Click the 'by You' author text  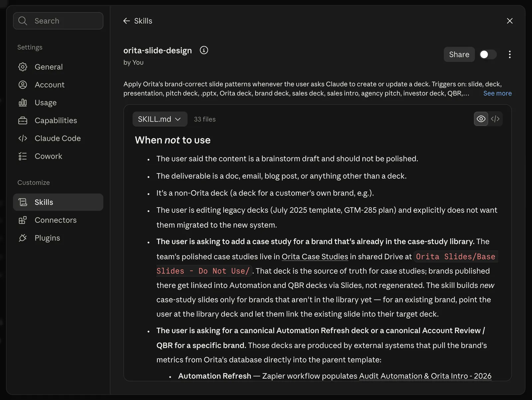(133, 63)
